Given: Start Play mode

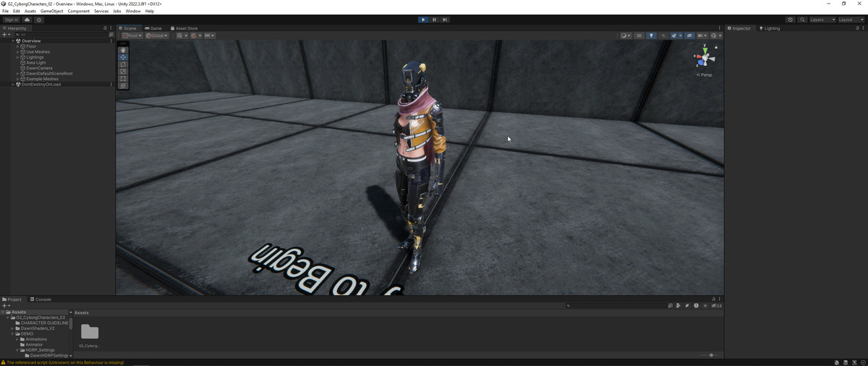Looking at the screenshot, I should click(423, 20).
